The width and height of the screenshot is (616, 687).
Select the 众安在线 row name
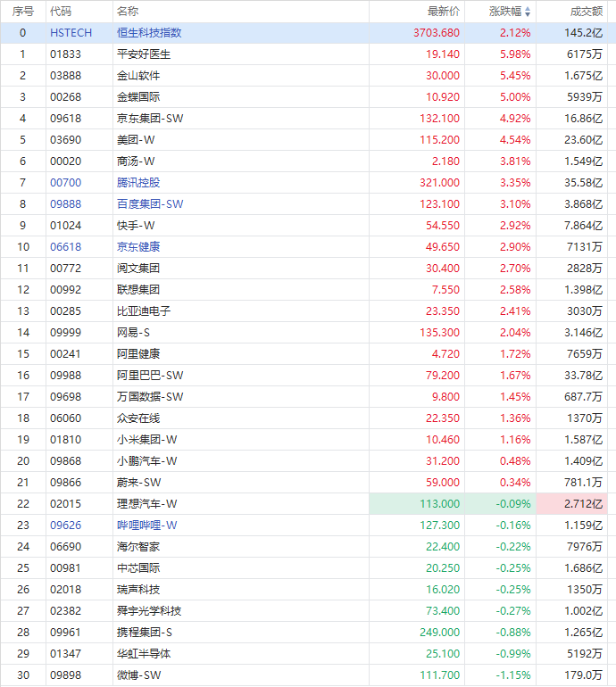pos(138,418)
